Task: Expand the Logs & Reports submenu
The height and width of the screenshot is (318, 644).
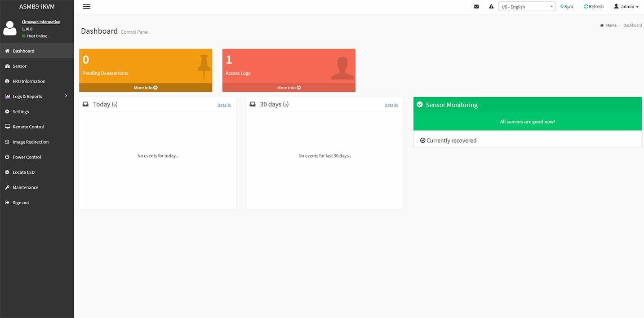Action: (x=37, y=97)
